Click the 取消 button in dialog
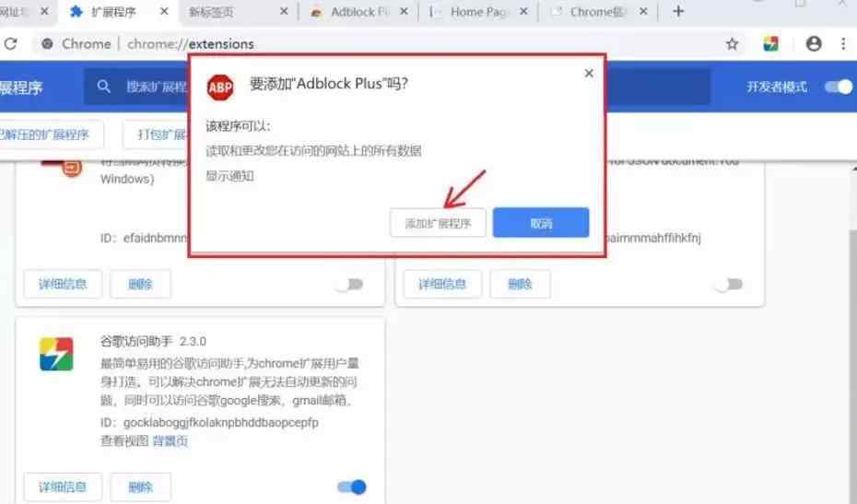This screenshot has height=504, width=857. (x=540, y=223)
